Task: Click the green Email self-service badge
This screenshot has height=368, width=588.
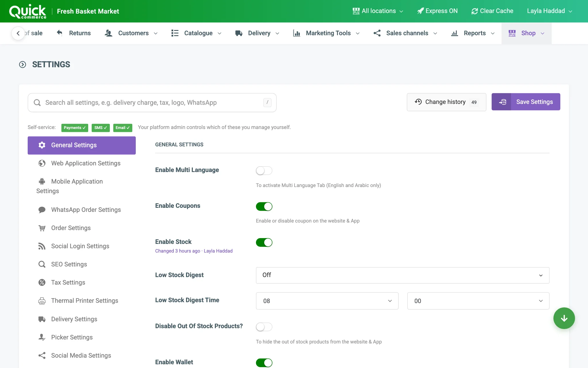Action: tap(122, 128)
